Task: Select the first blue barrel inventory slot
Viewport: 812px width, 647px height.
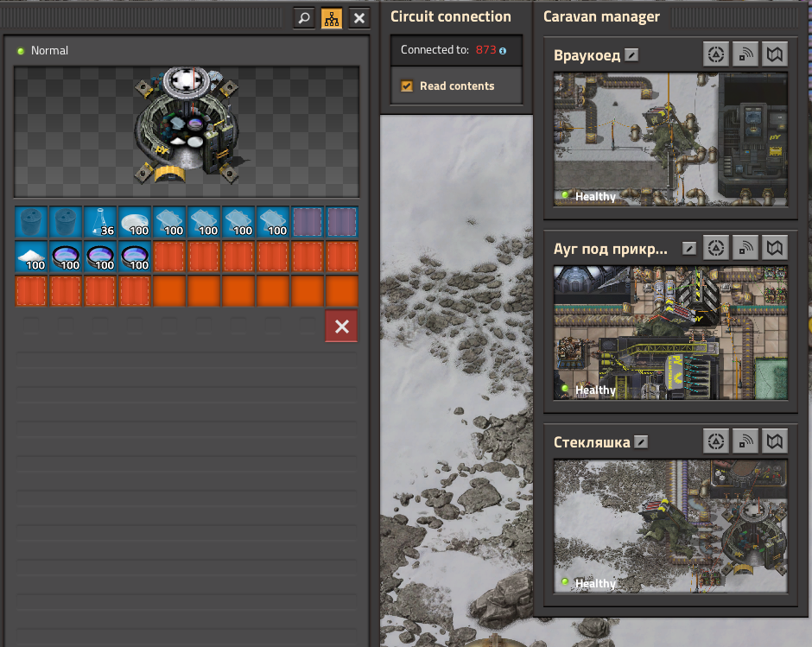Action: pyautogui.click(x=31, y=222)
